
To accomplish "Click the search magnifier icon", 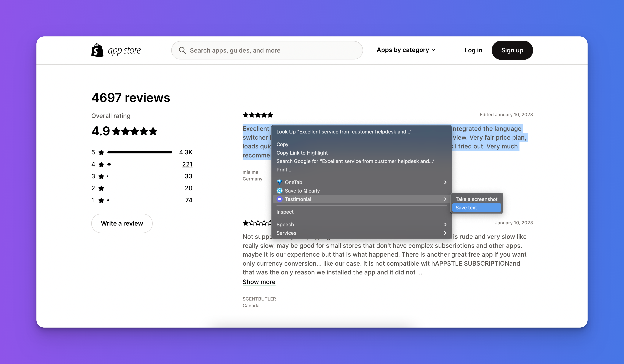I will point(182,50).
